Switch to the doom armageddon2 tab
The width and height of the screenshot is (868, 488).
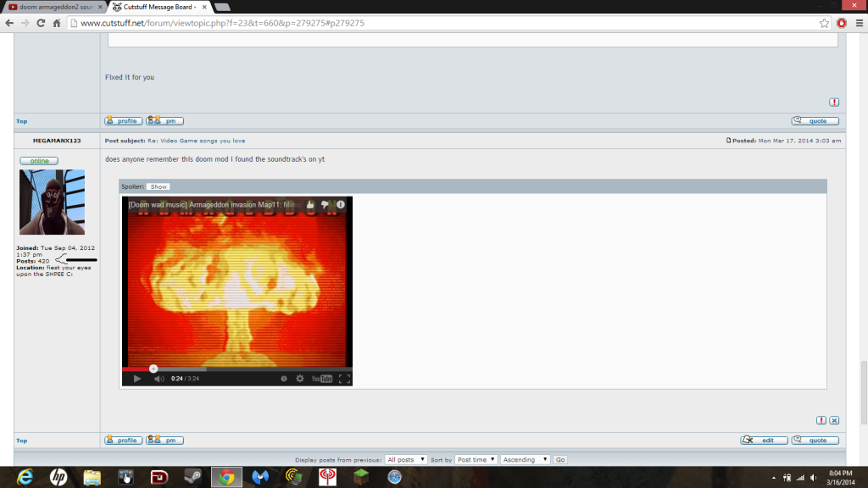click(x=53, y=7)
